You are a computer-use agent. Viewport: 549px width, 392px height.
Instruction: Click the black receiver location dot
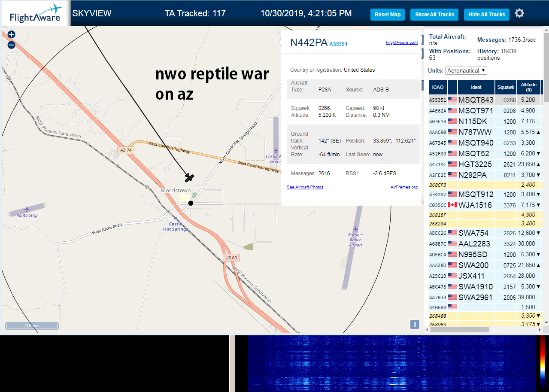pyautogui.click(x=191, y=203)
